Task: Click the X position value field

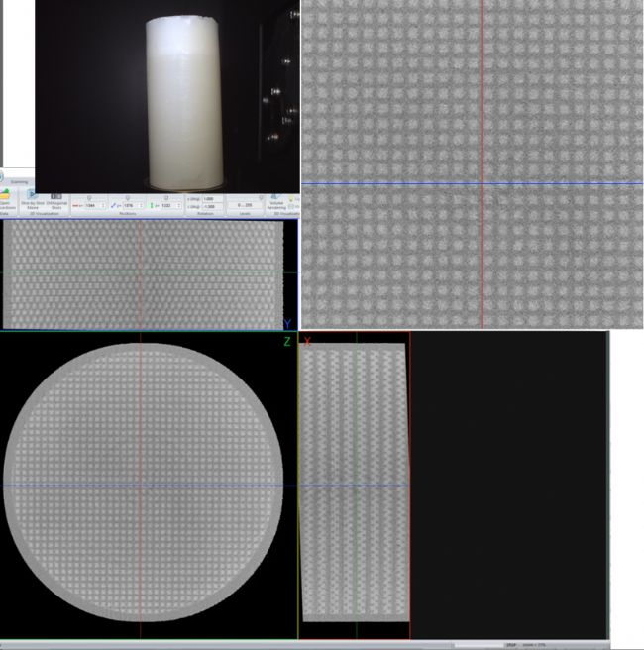Action: (x=90, y=205)
